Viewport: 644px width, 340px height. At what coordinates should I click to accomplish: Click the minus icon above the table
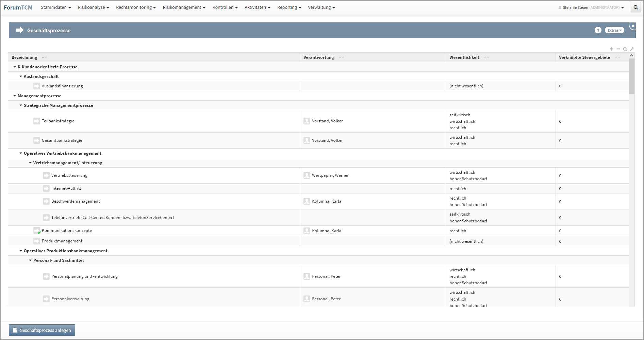(x=618, y=49)
